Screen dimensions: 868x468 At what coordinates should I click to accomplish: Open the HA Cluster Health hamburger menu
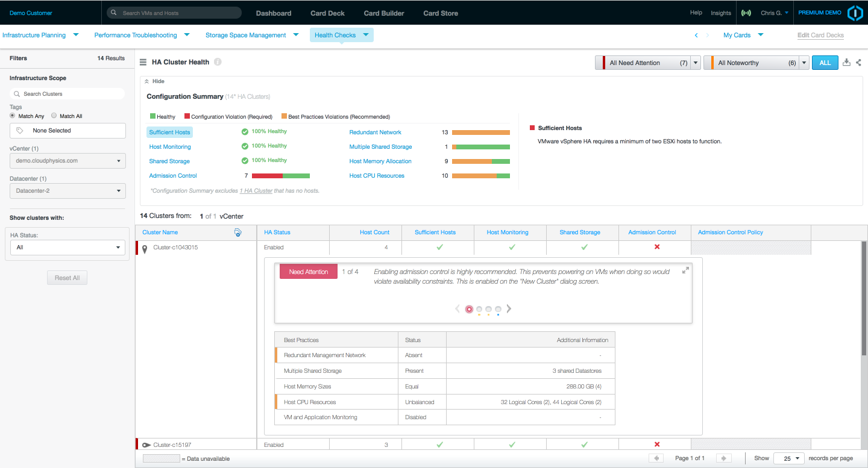point(143,62)
